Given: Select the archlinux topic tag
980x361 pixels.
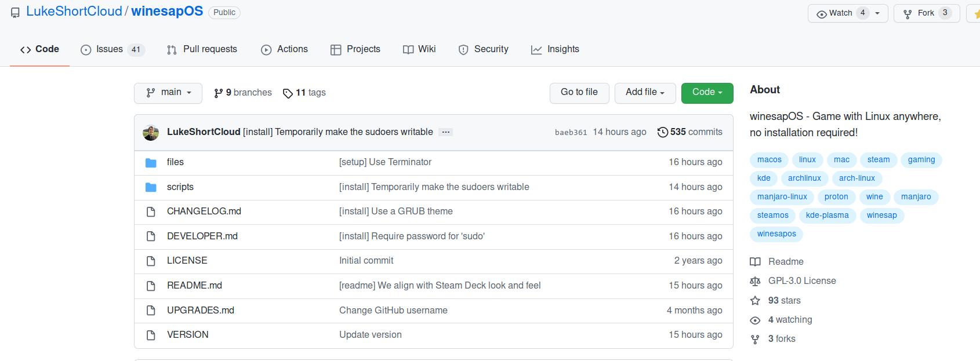Looking at the screenshot, I should tap(804, 178).
